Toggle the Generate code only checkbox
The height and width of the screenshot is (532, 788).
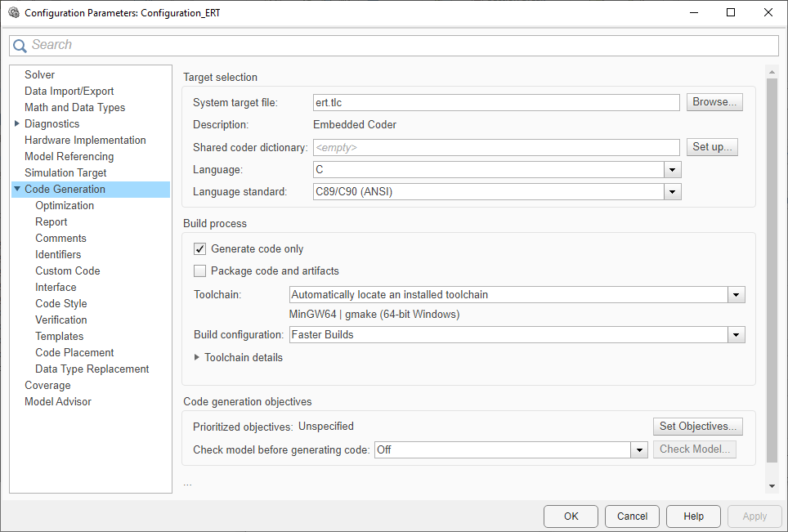click(x=199, y=248)
